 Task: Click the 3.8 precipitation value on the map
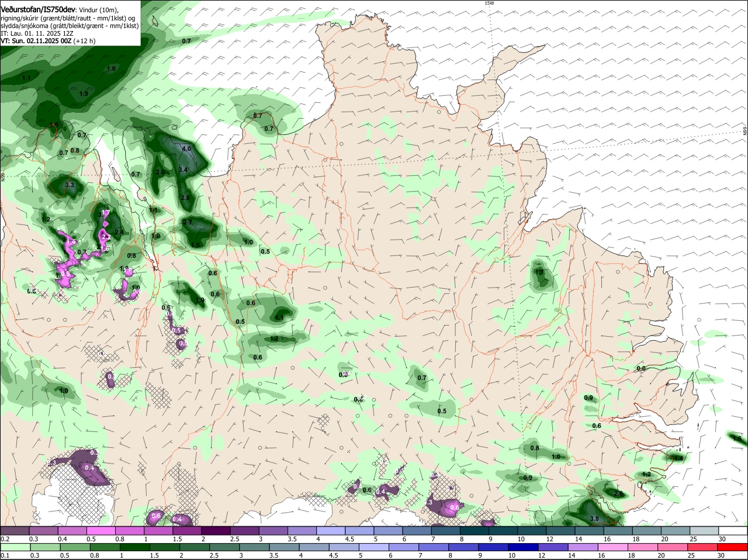pos(594,519)
